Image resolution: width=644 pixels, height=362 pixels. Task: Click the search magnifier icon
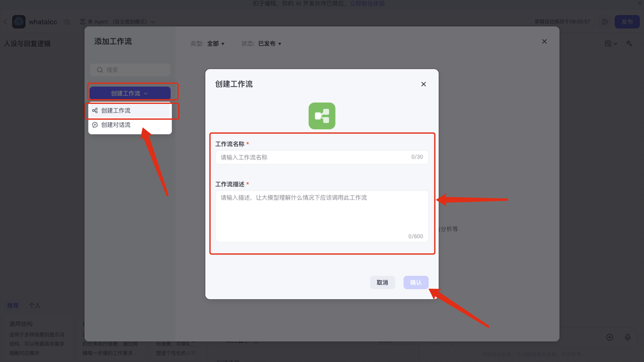(x=100, y=70)
